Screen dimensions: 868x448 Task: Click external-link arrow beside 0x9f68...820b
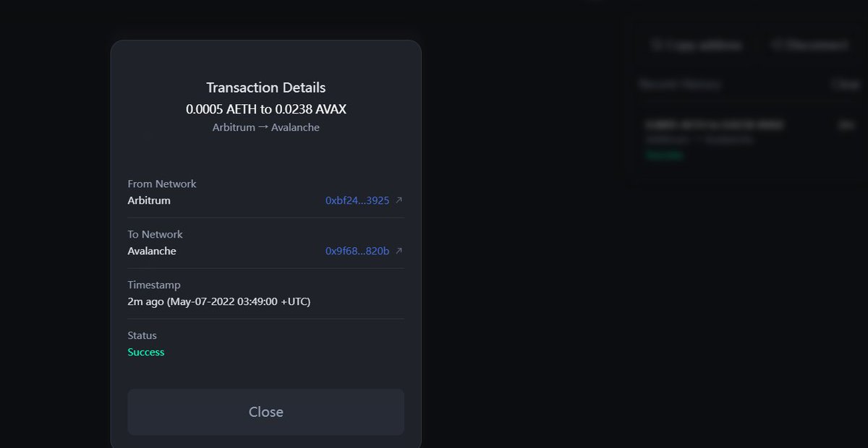point(399,251)
